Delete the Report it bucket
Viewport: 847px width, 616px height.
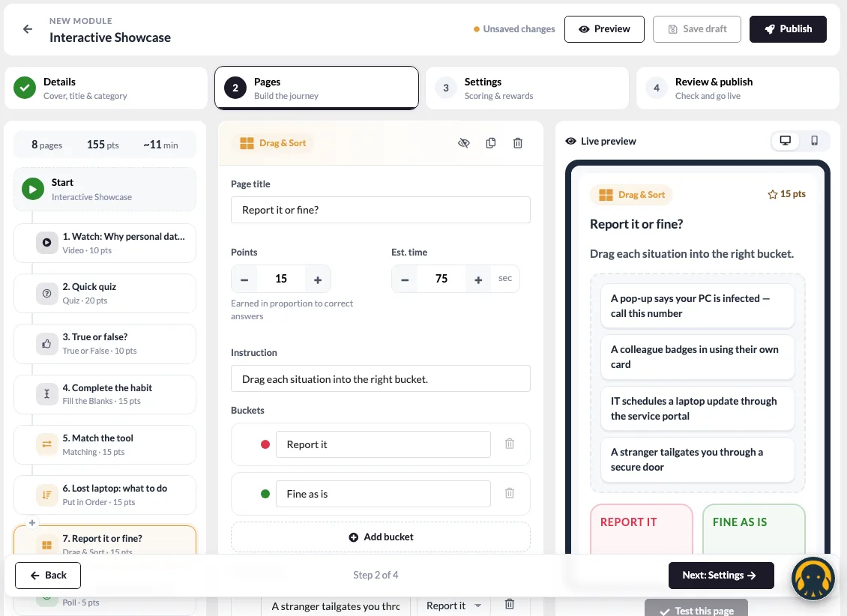tap(510, 444)
